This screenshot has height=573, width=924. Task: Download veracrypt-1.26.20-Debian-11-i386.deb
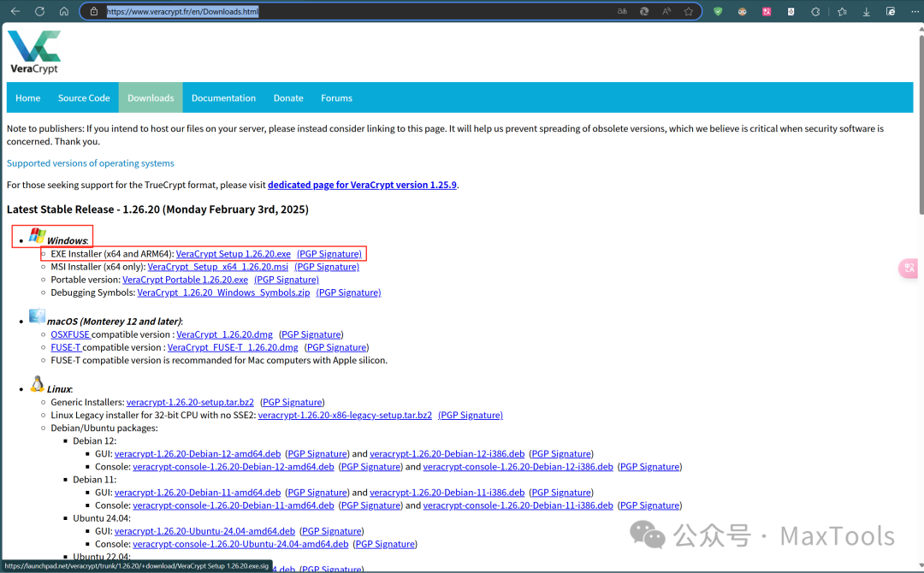click(x=447, y=493)
